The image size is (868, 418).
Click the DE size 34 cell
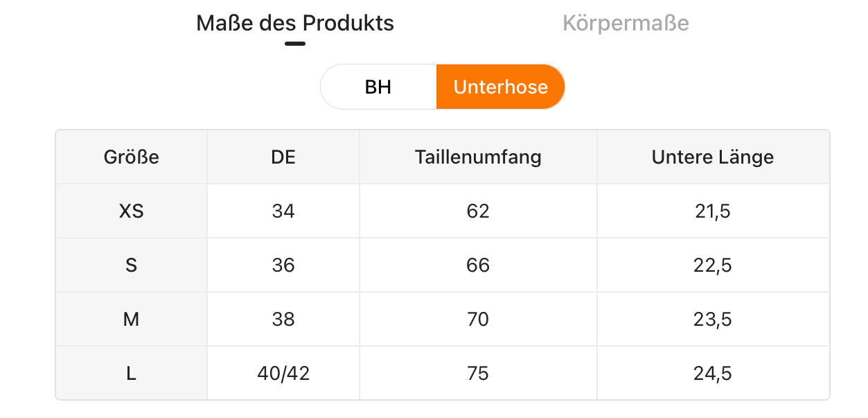click(x=283, y=211)
